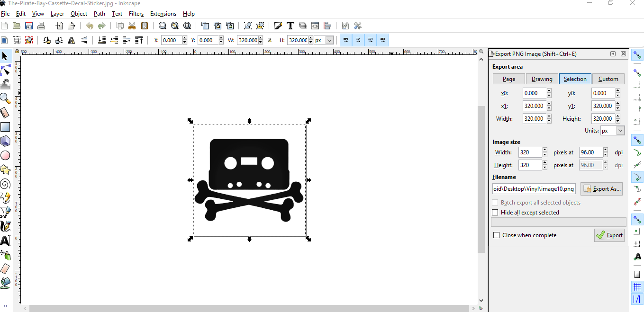Enable Close when complete checkbox
The width and height of the screenshot is (644, 312).
pos(496,235)
